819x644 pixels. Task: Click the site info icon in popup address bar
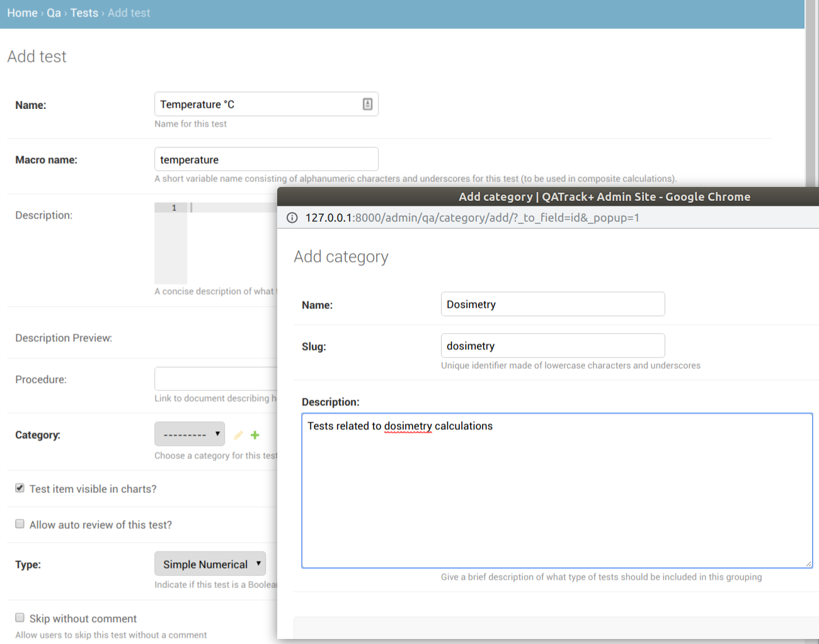coord(292,218)
